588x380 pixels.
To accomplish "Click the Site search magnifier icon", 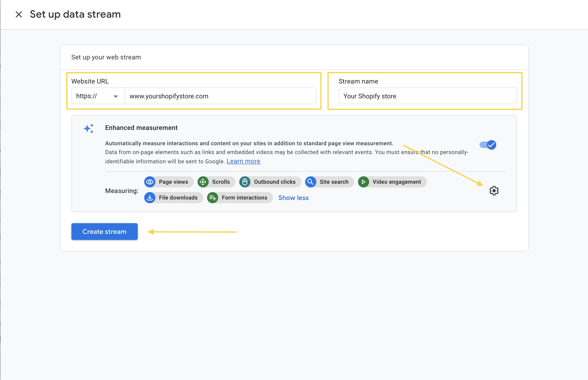I will tap(310, 182).
